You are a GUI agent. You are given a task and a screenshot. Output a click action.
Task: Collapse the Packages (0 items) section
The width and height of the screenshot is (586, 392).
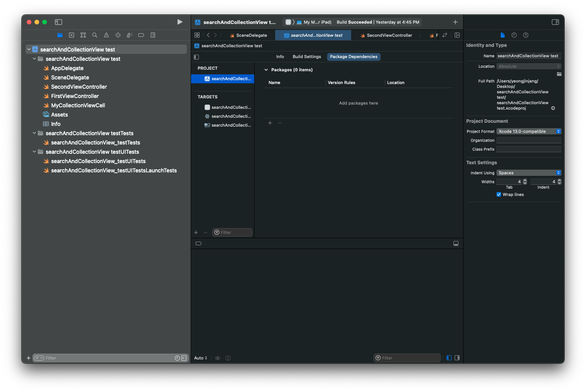click(266, 70)
